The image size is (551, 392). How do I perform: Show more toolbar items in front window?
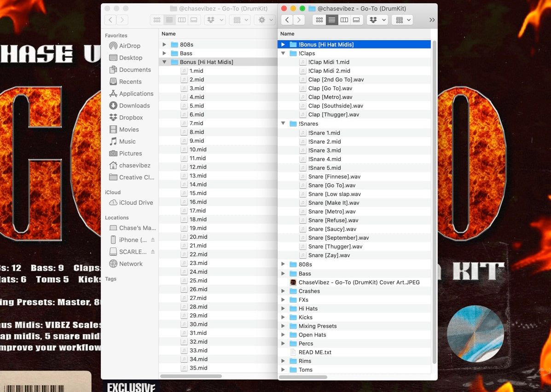(x=432, y=20)
